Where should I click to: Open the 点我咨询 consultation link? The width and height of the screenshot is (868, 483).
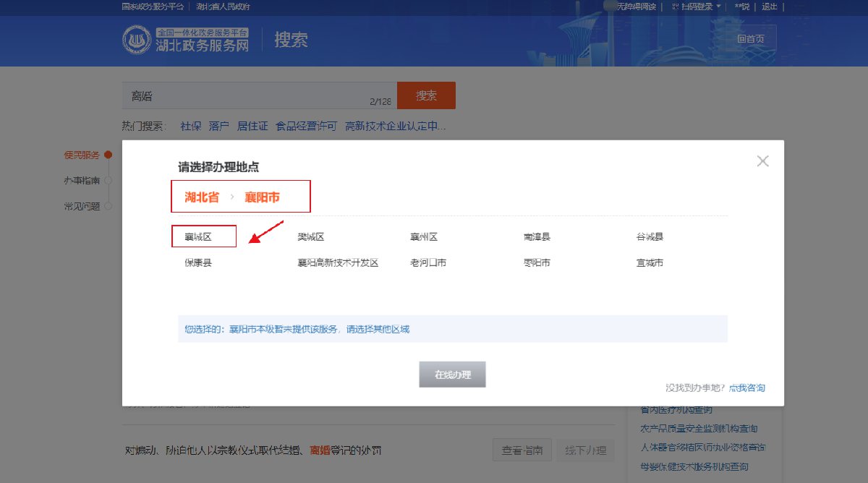pyautogui.click(x=746, y=388)
